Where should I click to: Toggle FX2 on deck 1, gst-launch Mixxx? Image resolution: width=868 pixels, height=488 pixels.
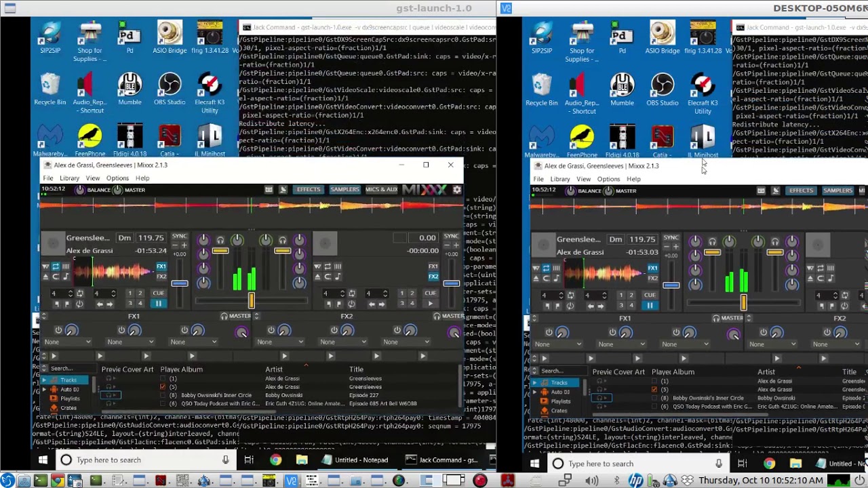click(x=161, y=276)
